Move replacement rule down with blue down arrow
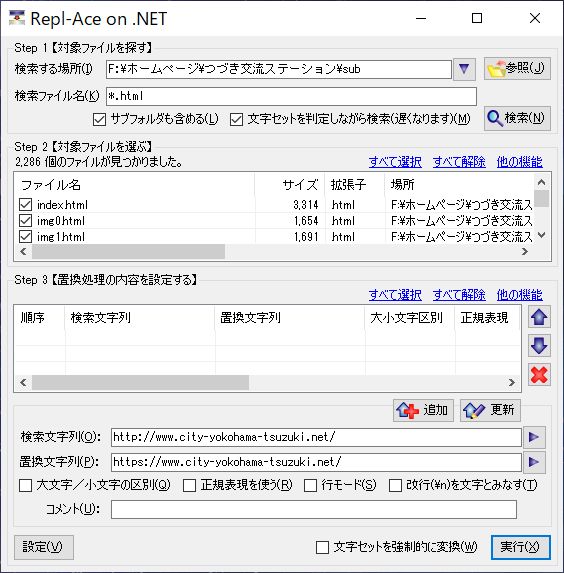 point(539,345)
